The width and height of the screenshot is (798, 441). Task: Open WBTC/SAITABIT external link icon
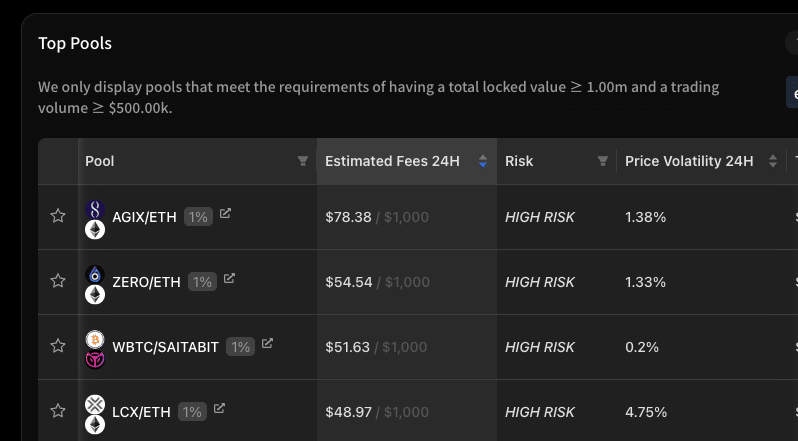pos(267,343)
